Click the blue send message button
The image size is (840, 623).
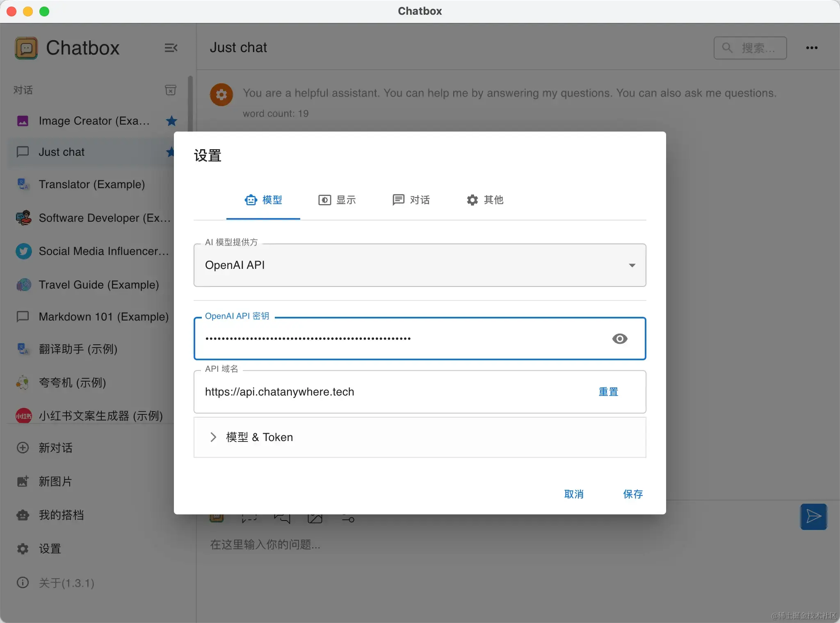point(814,516)
